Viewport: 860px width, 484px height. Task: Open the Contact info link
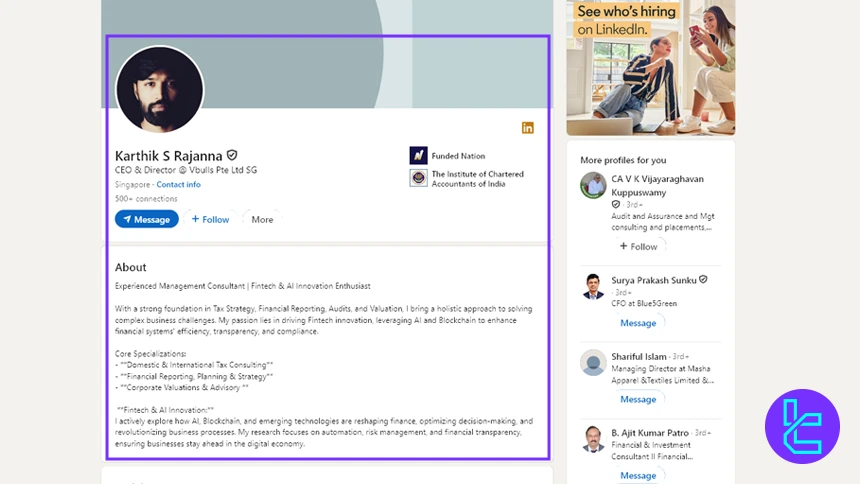[x=178, y=185]
